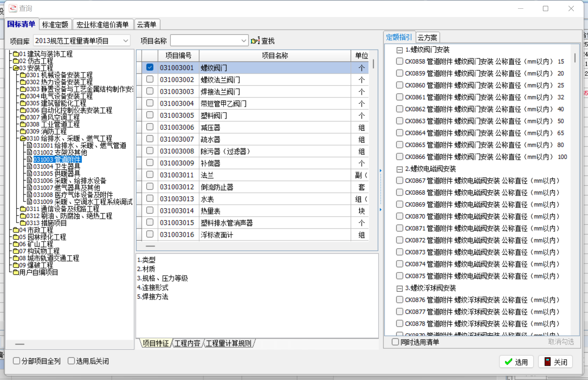Open the 云清单 tab
Viewport: 588px width, 380px height.
[147, 25]
